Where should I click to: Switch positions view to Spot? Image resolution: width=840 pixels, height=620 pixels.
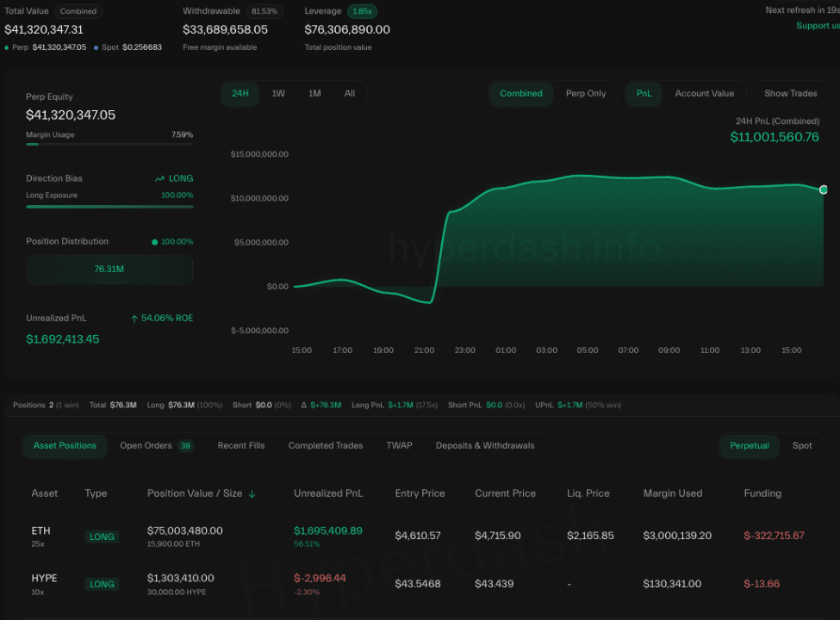click(802, 446)
